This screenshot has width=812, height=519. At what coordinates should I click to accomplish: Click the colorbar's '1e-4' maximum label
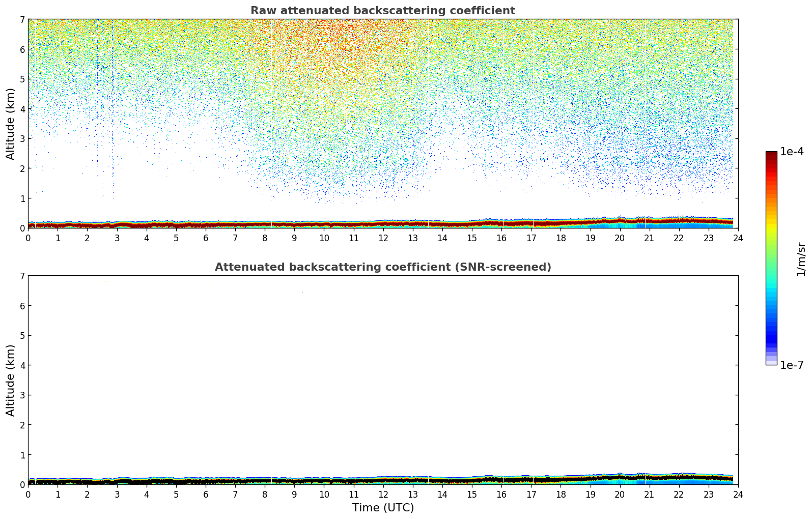(792, 152)
